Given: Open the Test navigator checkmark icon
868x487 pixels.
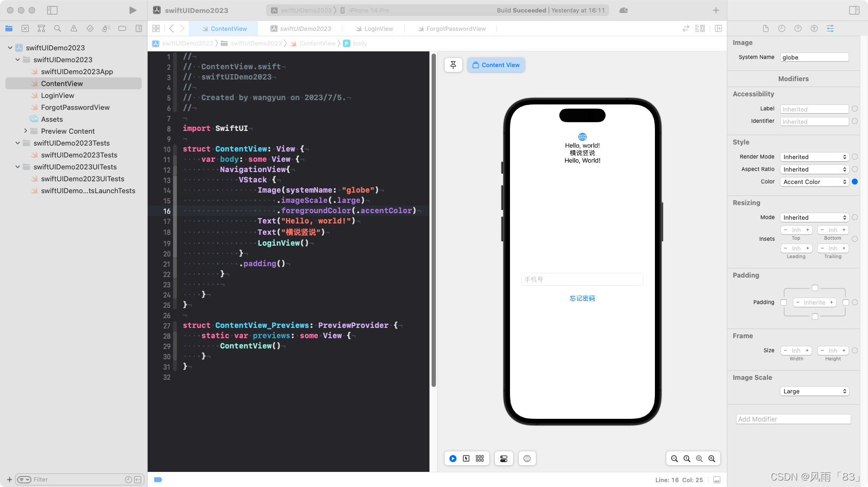Looking at the screenshot, I should pos(90,28).
